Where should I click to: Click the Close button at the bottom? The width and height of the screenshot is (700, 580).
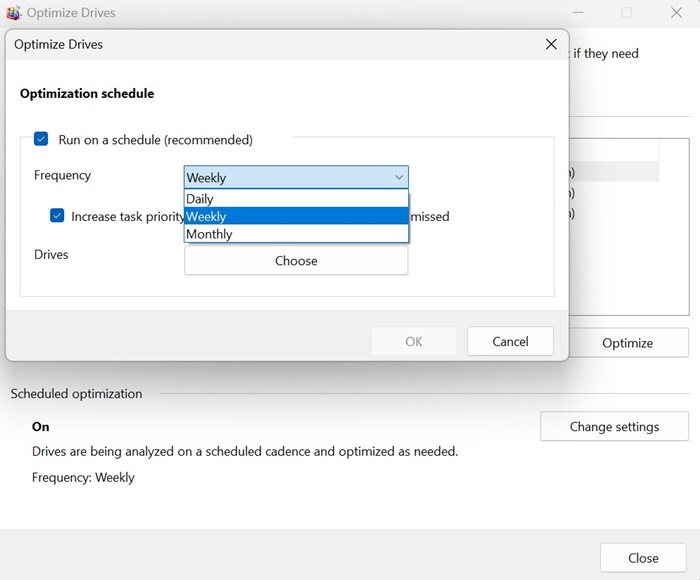click(x=643, y=558)
